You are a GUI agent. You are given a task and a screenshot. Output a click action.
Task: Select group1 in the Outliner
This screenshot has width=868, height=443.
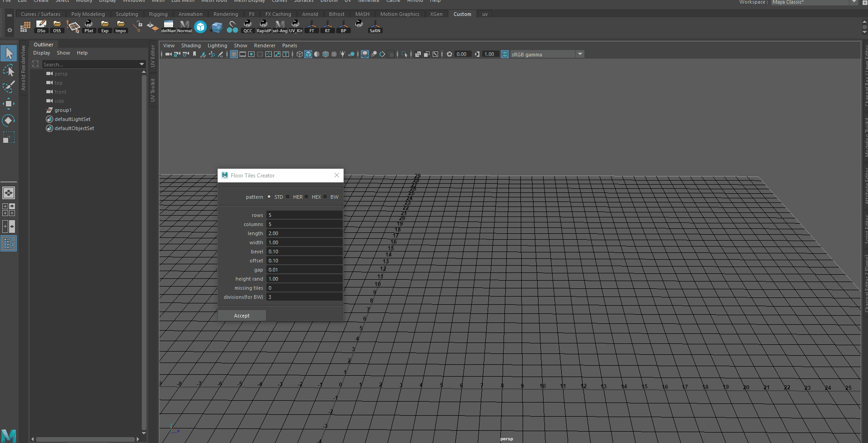point(63,110)
